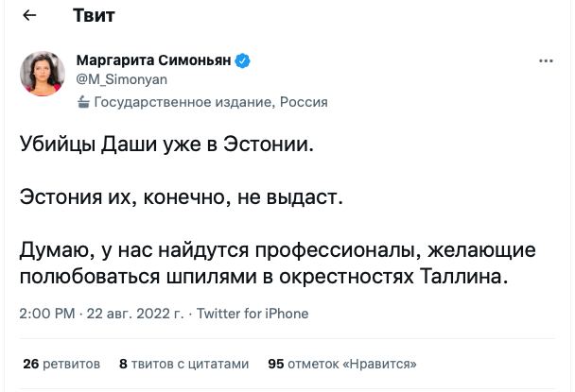Show the 8 твитов с цитатами
Screen dimensions: 575x392
[184, 362]
